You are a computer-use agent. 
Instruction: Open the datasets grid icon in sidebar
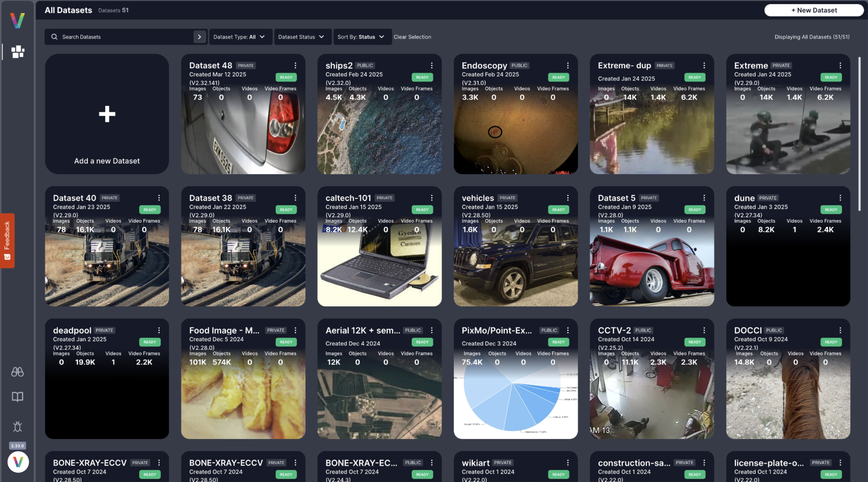click(x=17, y=52)
